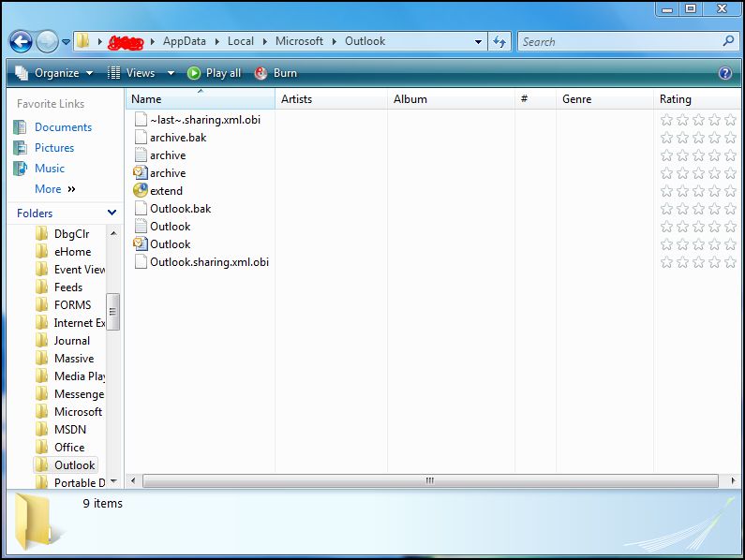Click the archive.bak blank file icon
This screenshot has width=745, height=560.
click(x=141, y=138)
